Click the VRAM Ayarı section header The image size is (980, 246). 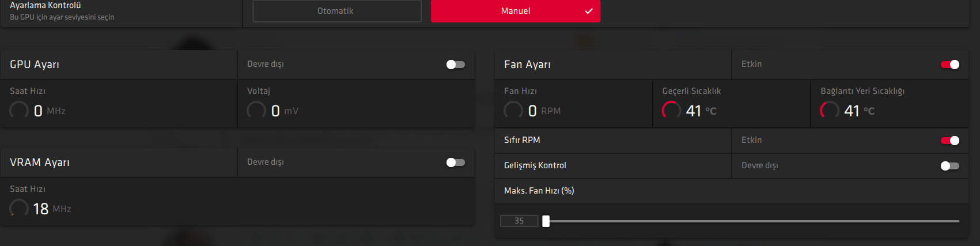40,162
